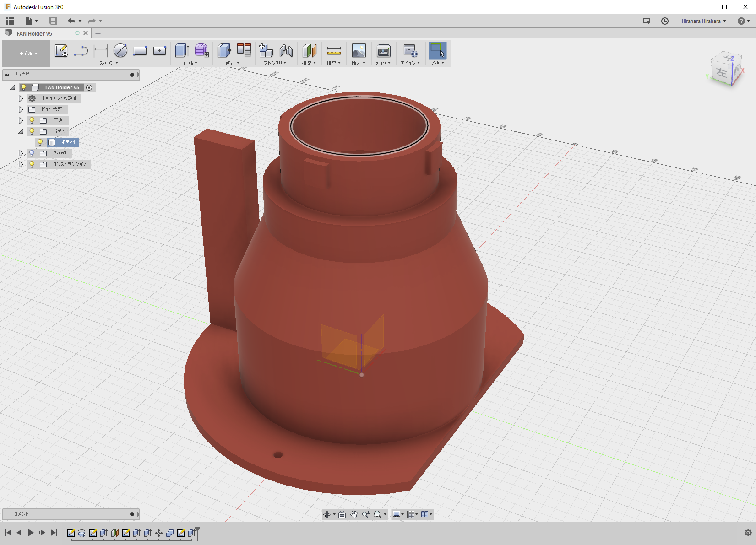Click the Insert image icon
756x545 pixels.
click(359, 51)
